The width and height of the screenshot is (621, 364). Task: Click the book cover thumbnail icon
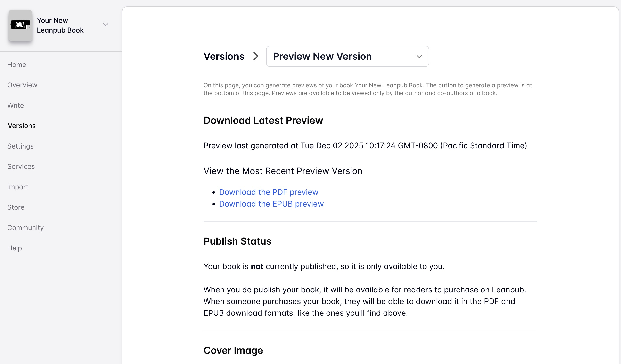[20, 25]
